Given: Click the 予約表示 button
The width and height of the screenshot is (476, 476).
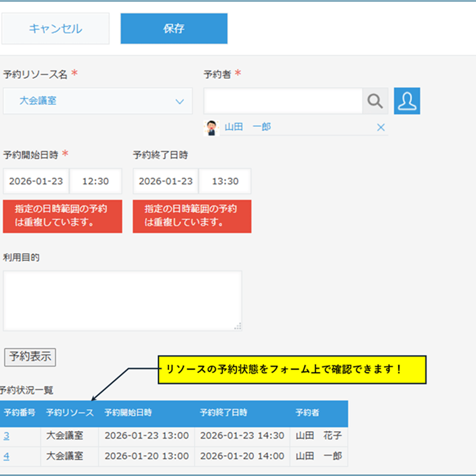Looking at the screenshot, I should click(x=30, y=357).
